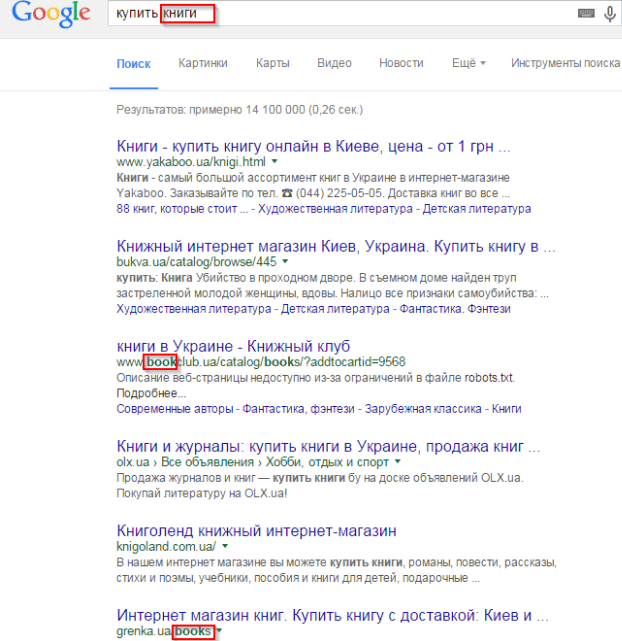This screenshot has width=622, height=641.
Task: Open result 'Книги - купить книгу онлайн в Киеве'
Action: pos(313,146)
